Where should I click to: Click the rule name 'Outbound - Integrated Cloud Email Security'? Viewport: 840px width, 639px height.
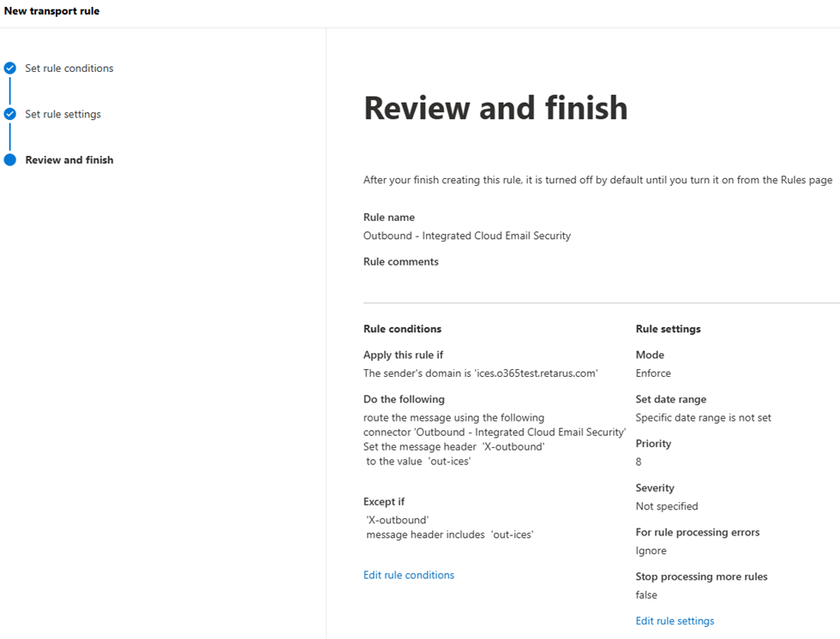(x=467, y=236)
